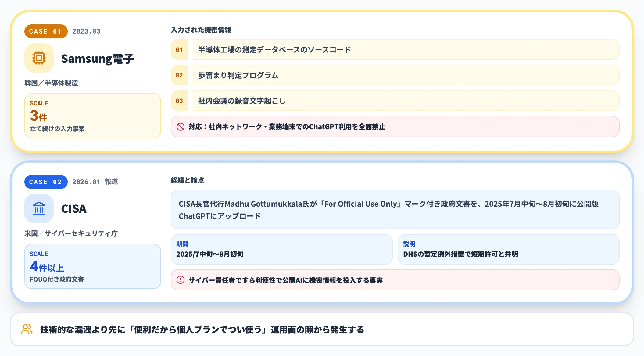Click the date 2023.03
The width and height of the screenshot is (644, 356).
[x=86, y=31]
